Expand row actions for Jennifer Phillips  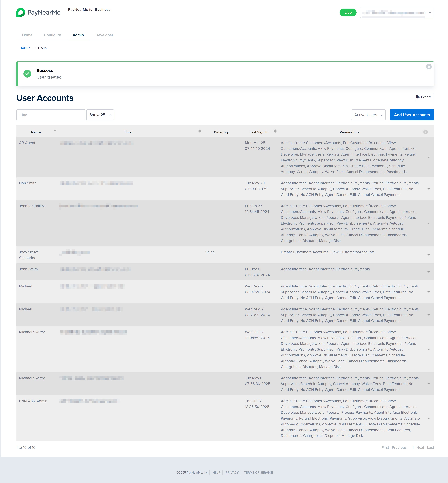[429, 223]
